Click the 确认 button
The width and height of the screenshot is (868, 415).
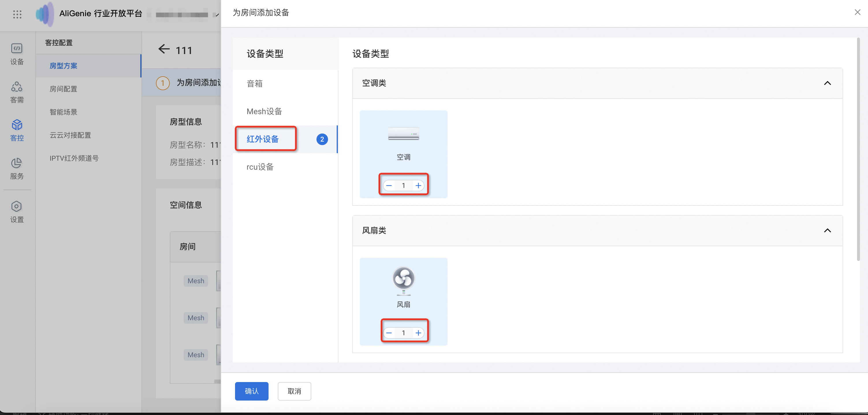pos(252,391)
